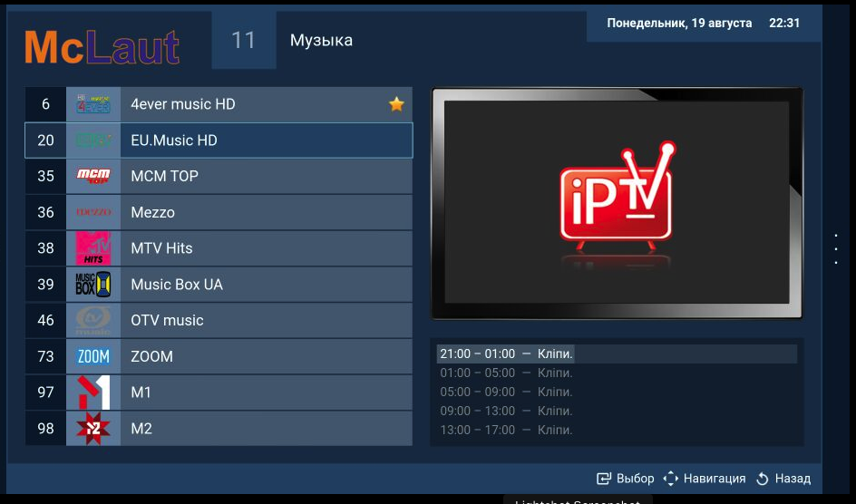This screenshot has height=504, width=856.
Task: Select the ZOOM channel name
Action: click(x=151, y=356)
